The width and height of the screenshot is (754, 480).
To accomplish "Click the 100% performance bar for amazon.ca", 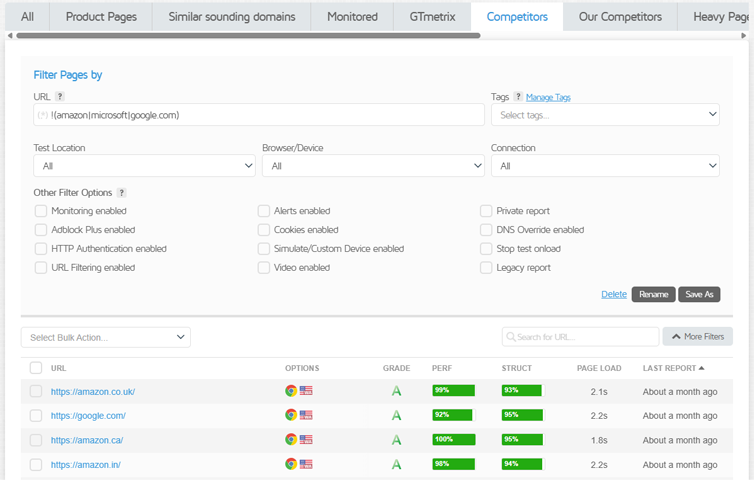I will 453,440.
